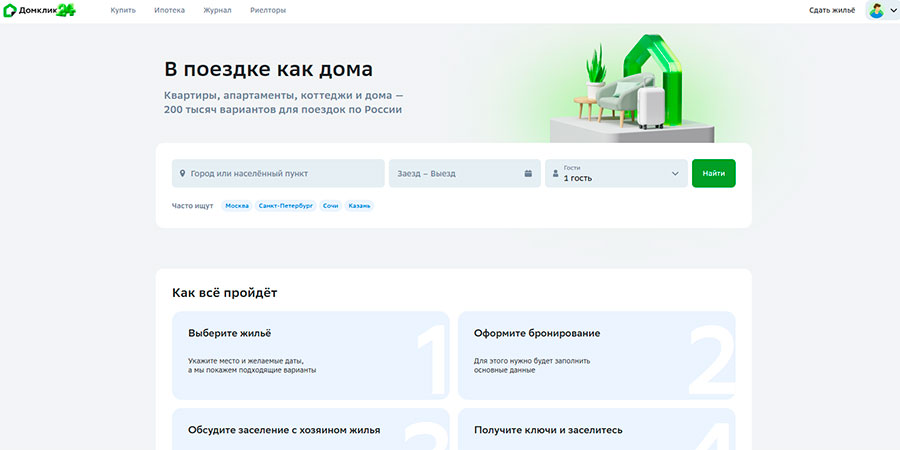Click the guest person icon
Screen dimensions: 900x450
(x=555, y=173)
